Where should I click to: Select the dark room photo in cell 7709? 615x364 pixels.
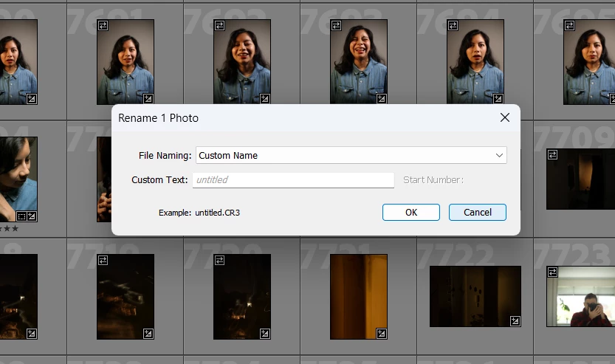pos(580,179)
